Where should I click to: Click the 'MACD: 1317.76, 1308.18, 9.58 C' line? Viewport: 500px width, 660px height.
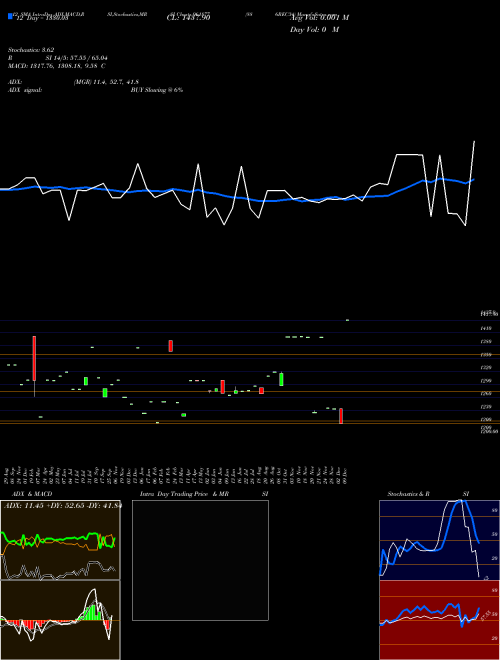pos(56,66)
